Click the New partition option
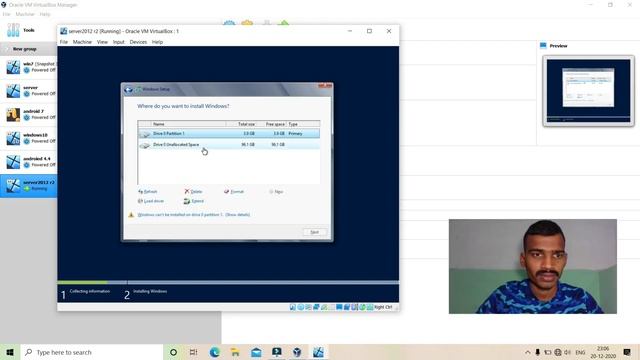This screenshot has height=360, width=640. tap(276, 191)
